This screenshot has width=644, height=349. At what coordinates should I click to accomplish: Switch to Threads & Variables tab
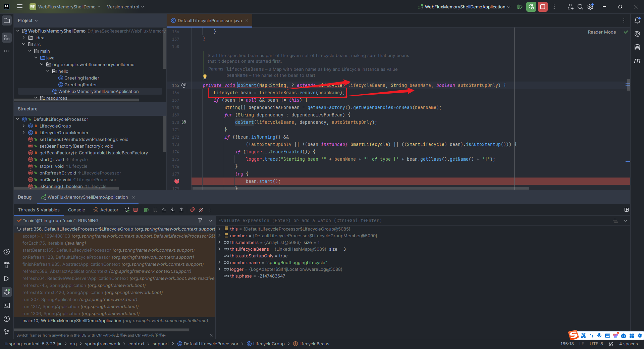[x=39, y=210]
